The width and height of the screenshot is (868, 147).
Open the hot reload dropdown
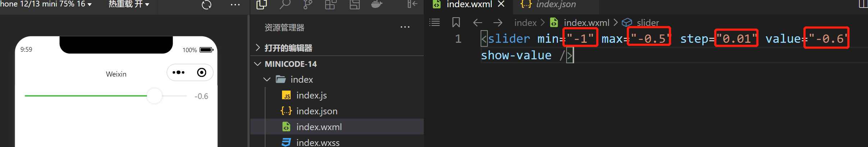(128, 4)
